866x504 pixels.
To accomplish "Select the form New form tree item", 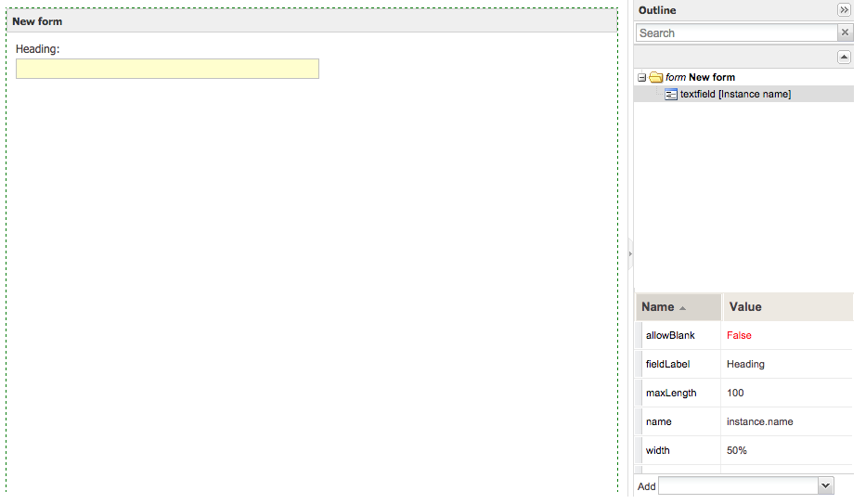I will (x=701, y=77).
